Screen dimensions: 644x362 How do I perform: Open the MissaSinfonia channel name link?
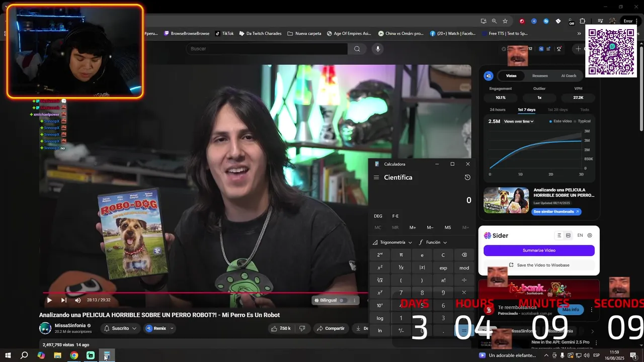[x=70, y=325]
